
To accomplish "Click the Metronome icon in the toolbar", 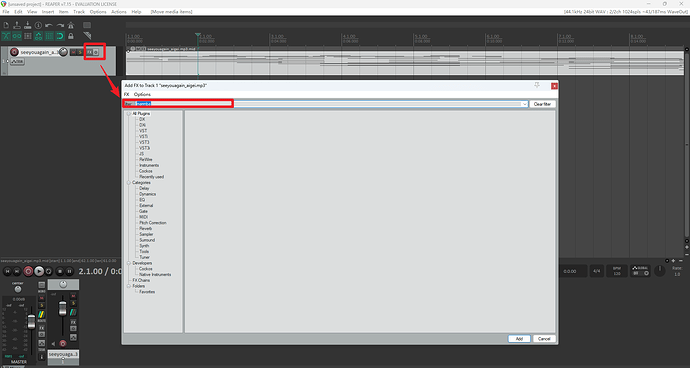I will (71, 25).
